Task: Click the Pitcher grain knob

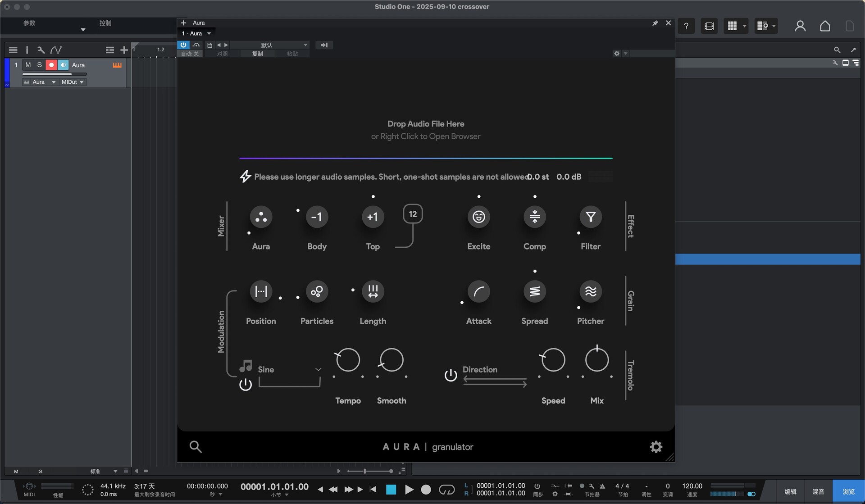Action: tap(591, 291)
